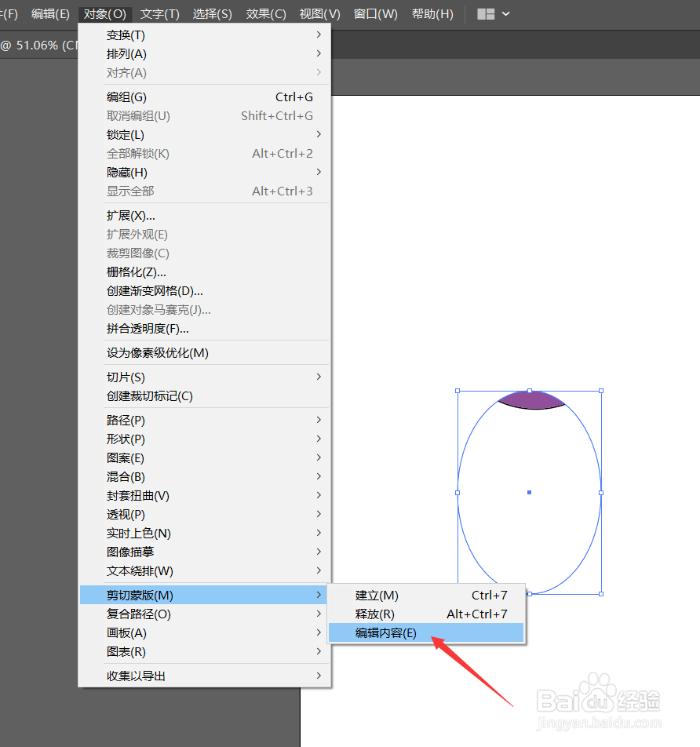Click the top-right selection handle of ellipse
This screenshot has width=700, height=747.
pyautogui.click(x=601, y=391)
